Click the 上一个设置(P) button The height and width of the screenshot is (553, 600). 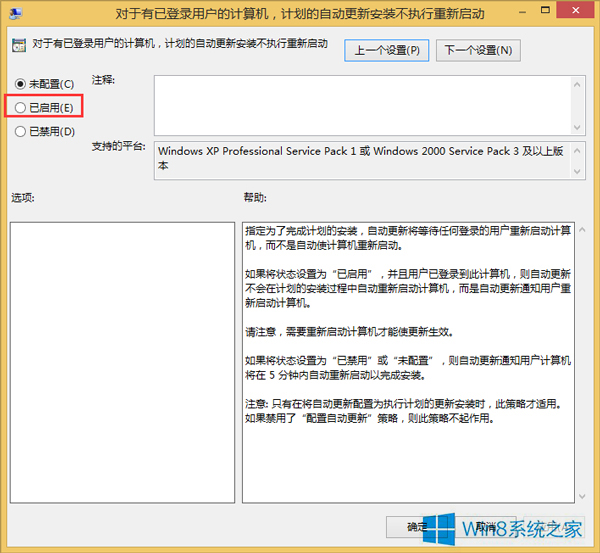tap(386, 50)
